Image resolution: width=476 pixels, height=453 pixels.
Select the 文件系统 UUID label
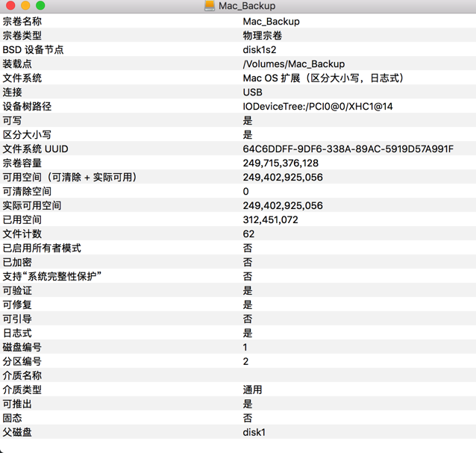[x=36, y=149]
